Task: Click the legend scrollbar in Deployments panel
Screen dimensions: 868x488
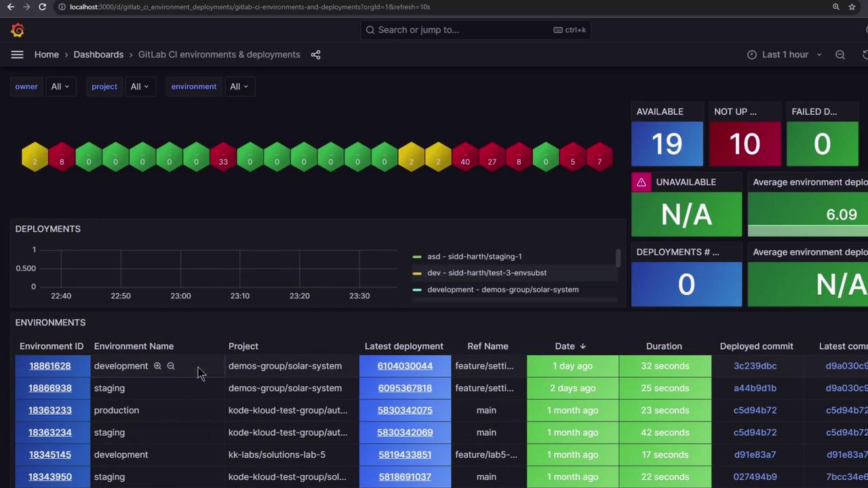Action: coord(618,258)
